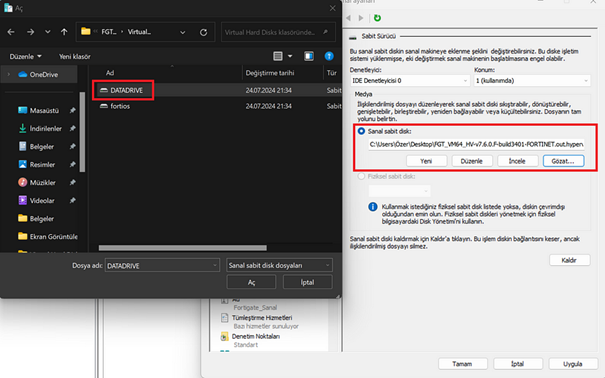Image resolution: width=605 pixels, height=378 pixels.
Task: Open Masaüstü quick access folder
Action: click(x=39, y=110)
